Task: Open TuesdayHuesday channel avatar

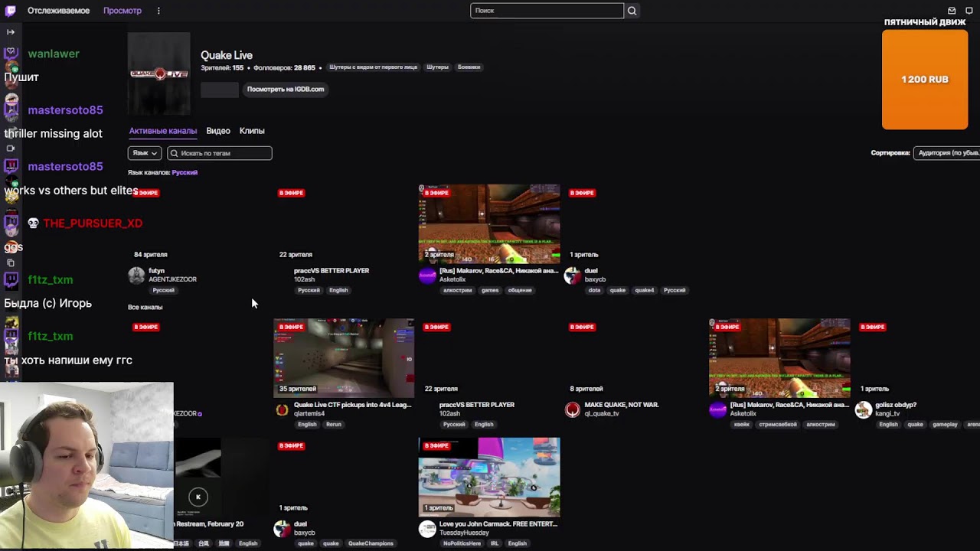Action: [427, 529]
